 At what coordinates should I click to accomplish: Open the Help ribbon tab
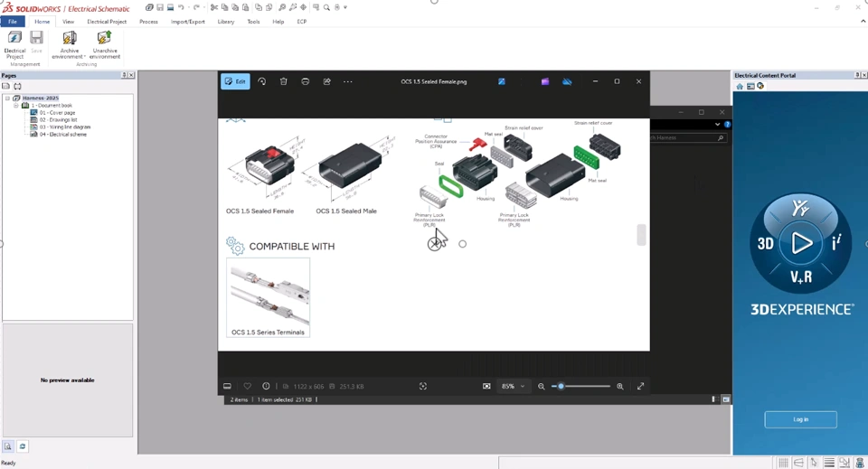tap(278, 22)
